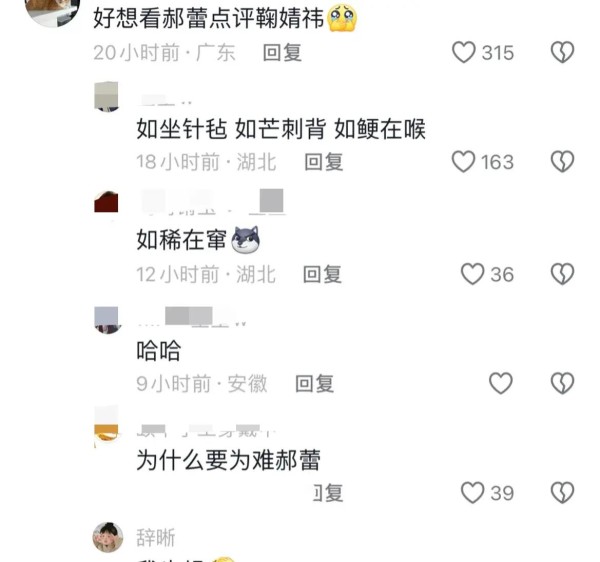Open 辞晰's avatar picture
600x562 pixels.
click(x=108, y=537)
